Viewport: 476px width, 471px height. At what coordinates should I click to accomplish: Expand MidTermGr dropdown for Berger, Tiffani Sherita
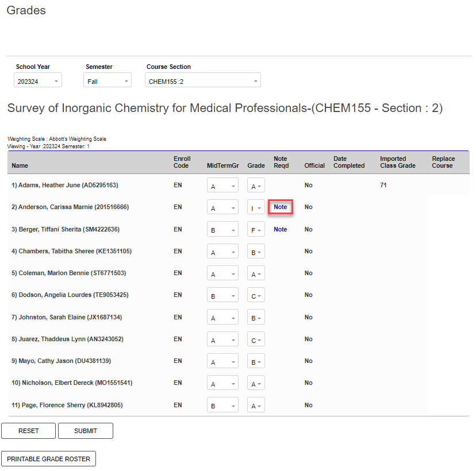pos(222,230)
